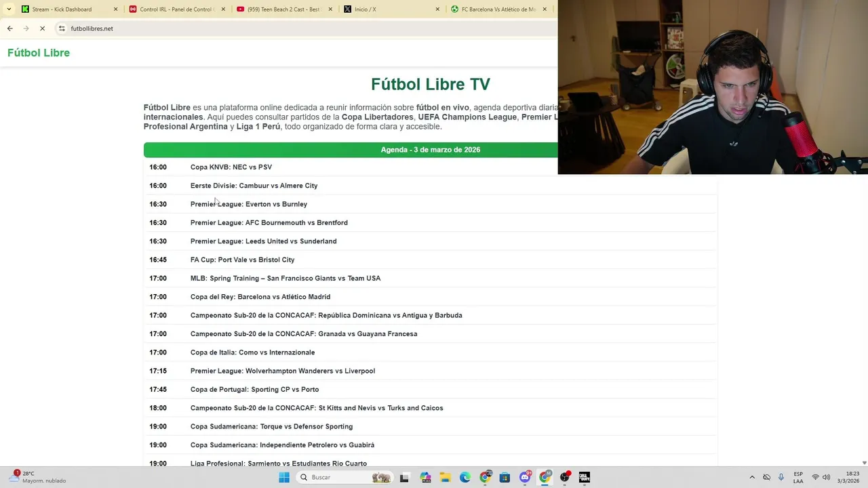The height and width of the screenshot is (488, 868).
Task: Open Copa KNVB: NEC vs PSV match
Action: pos(430,167)
